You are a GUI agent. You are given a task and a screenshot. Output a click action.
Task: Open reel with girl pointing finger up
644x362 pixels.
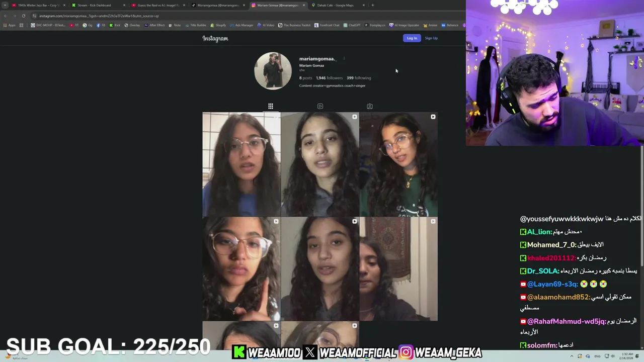[242, 269]
